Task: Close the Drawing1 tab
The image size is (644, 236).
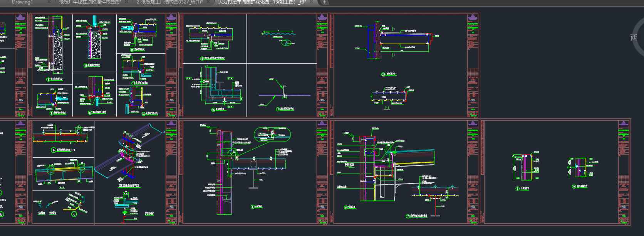Action: point(49,2)
